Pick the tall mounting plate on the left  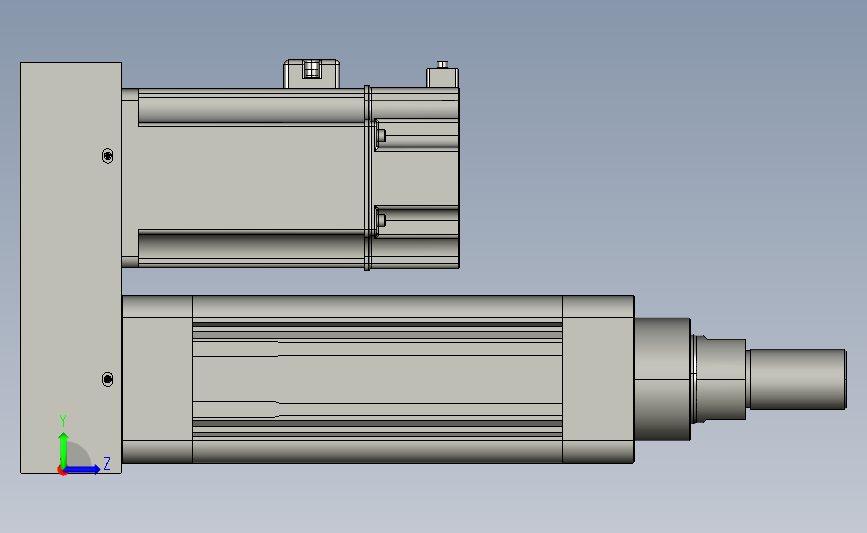tap(71, 268)
